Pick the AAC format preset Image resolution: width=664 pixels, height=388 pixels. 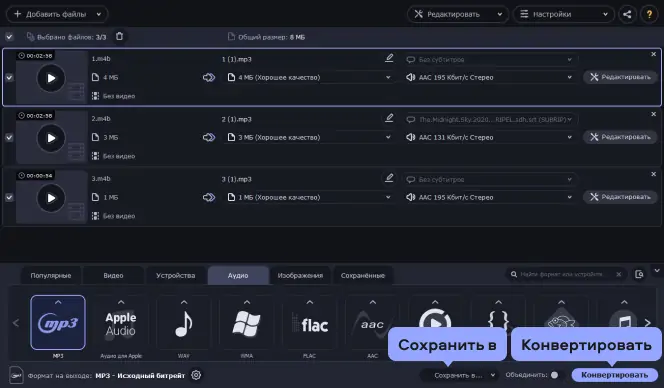click(372, 324)
